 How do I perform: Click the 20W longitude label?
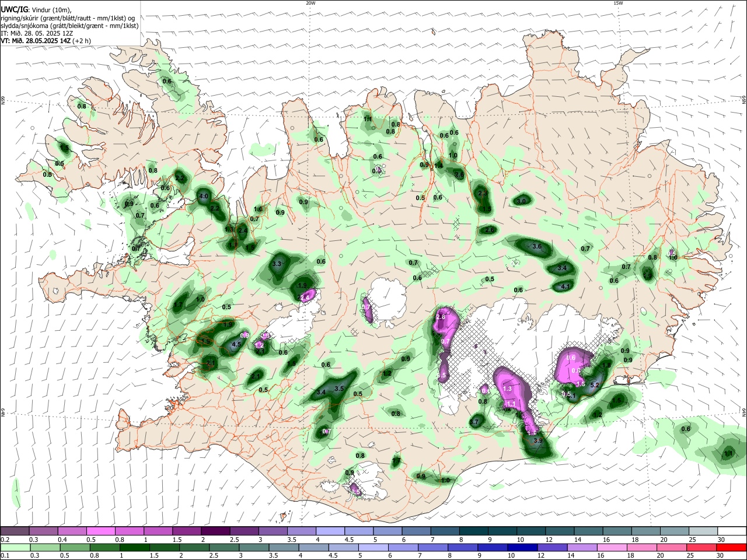[310, 3]
